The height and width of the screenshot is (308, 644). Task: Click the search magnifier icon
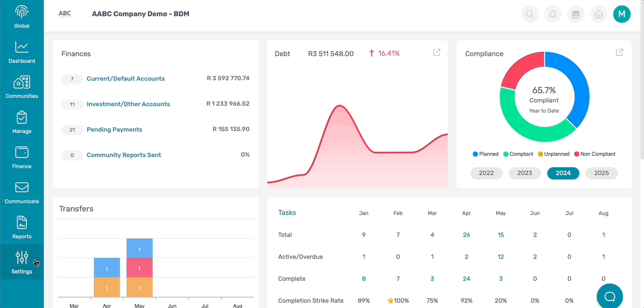click(x=530, y=14)
